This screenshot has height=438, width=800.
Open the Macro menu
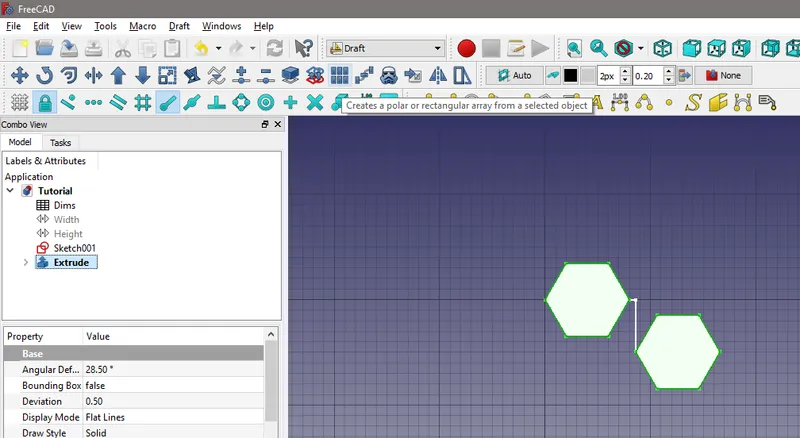142,26
